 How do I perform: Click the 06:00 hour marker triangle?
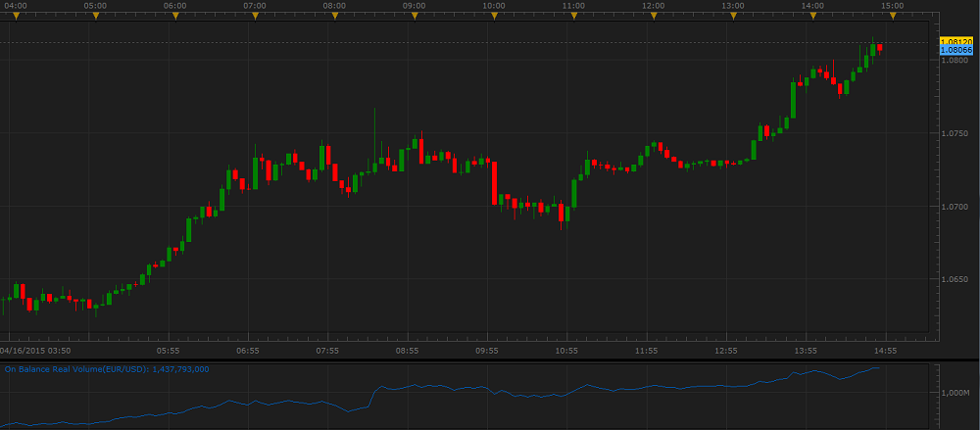point(175,16)
